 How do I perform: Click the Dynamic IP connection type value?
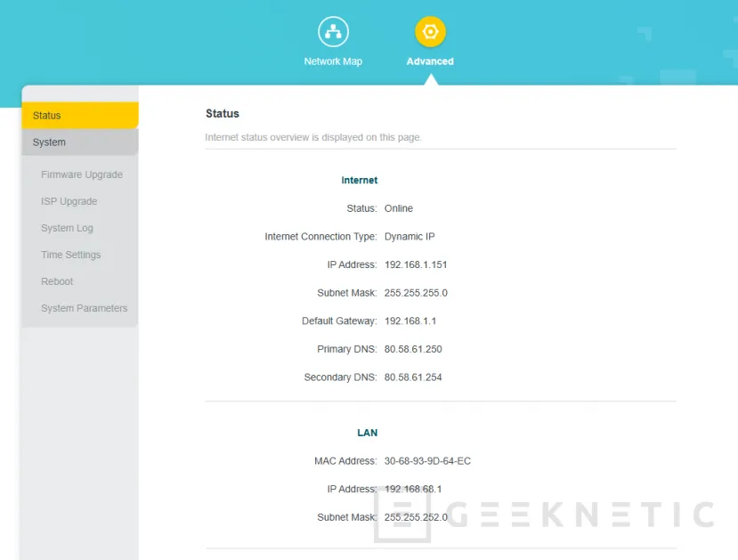410,237
